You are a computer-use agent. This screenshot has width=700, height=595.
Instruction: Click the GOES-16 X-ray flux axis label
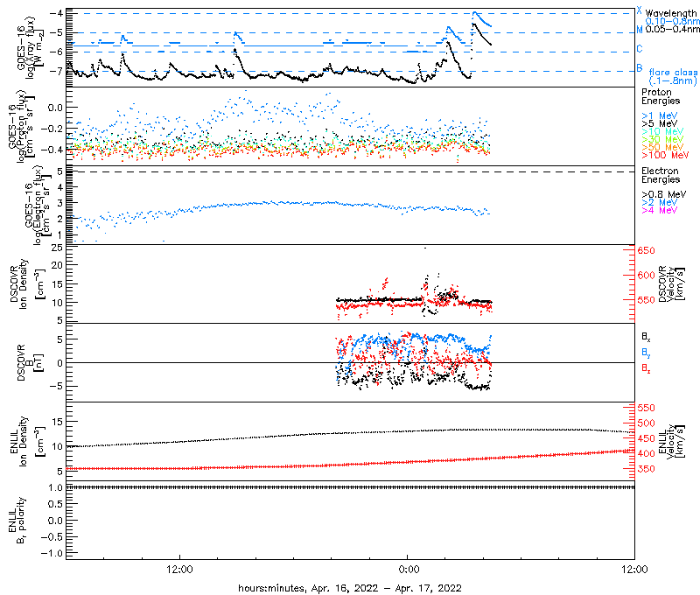30,47
